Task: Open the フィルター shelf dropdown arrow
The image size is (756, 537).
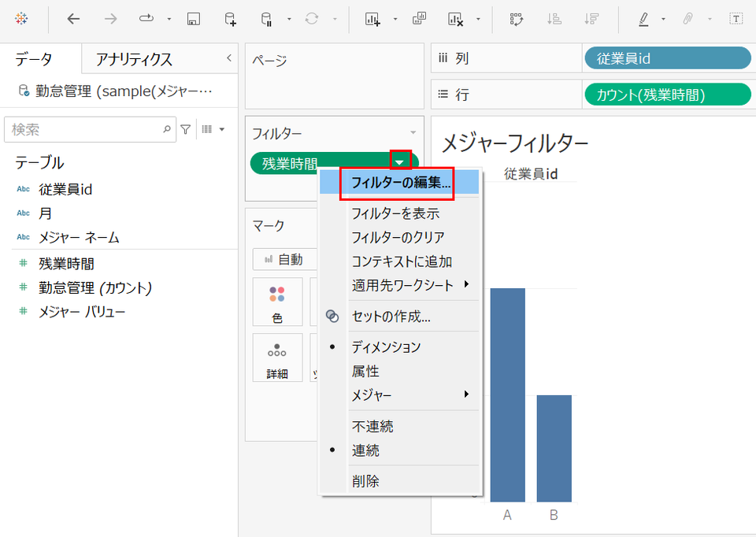Action: [x=413, y=132]
